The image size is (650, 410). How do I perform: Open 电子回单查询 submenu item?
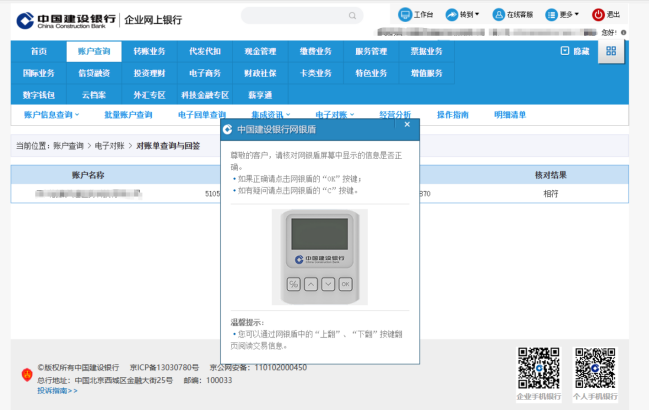coord(202,115)
